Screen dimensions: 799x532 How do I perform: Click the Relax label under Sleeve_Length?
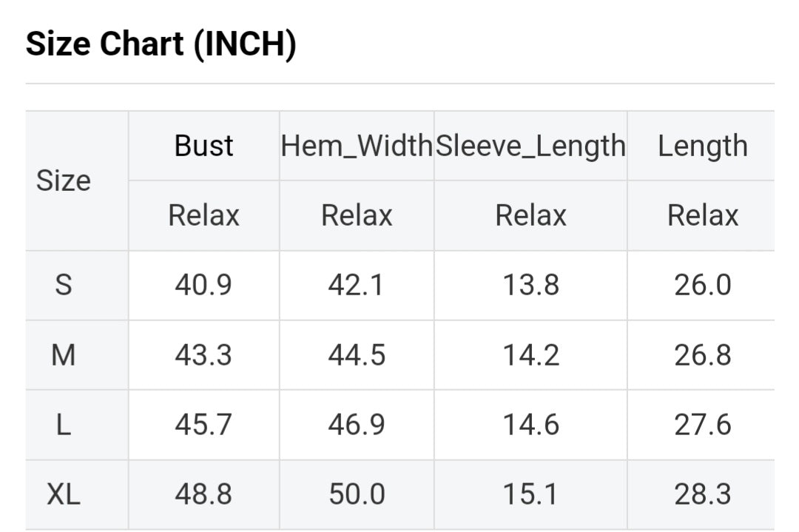coord(530,215)
